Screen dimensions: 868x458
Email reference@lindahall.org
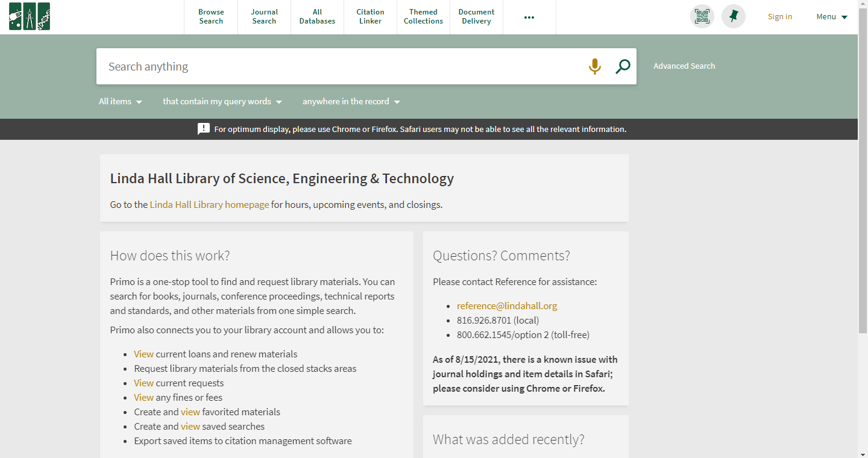[x=507, y=306]
